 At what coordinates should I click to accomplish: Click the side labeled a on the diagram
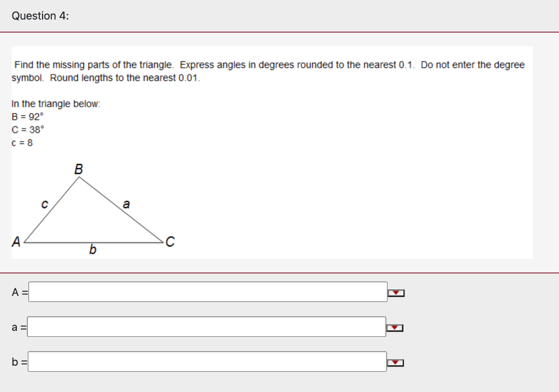(x=126, y=204)
